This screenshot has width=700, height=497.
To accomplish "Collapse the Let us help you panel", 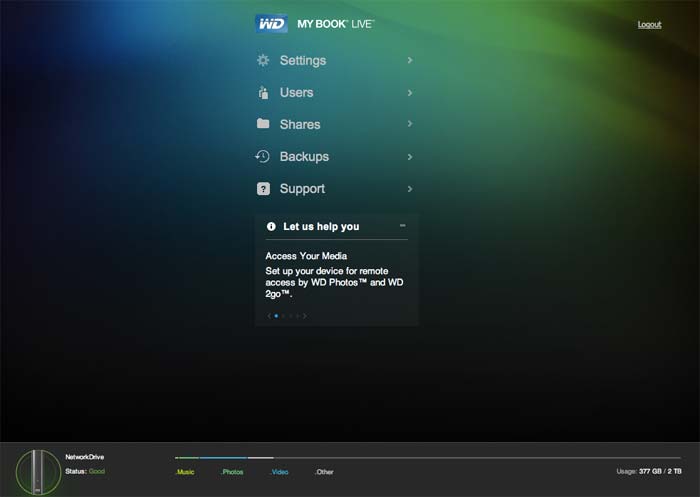I will 402,226.
